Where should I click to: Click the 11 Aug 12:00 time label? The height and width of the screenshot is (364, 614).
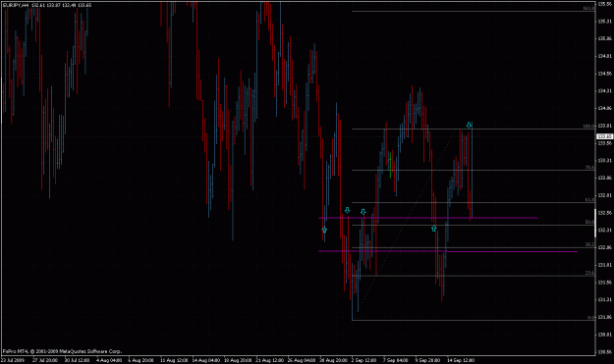pyautogui.click(x=174, y=360)
